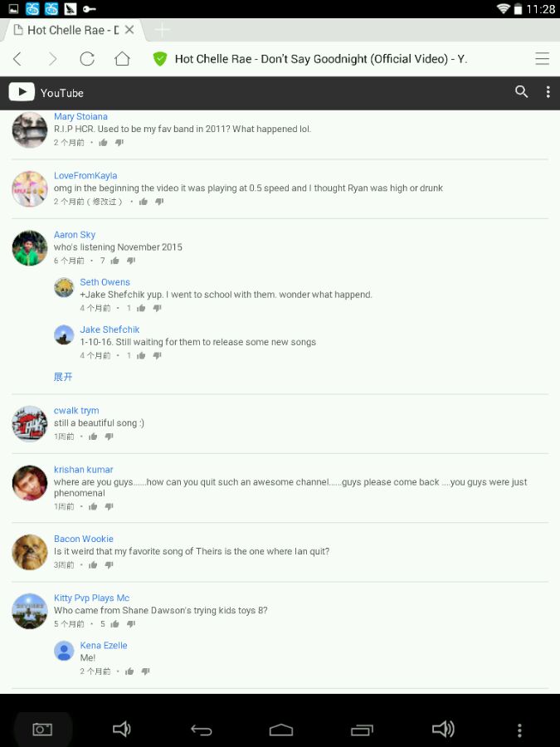The height and width of the screenshot is (747, 560).
Task: Take screenshot with camera icon in navigation bar
Action: click(42, 729)
